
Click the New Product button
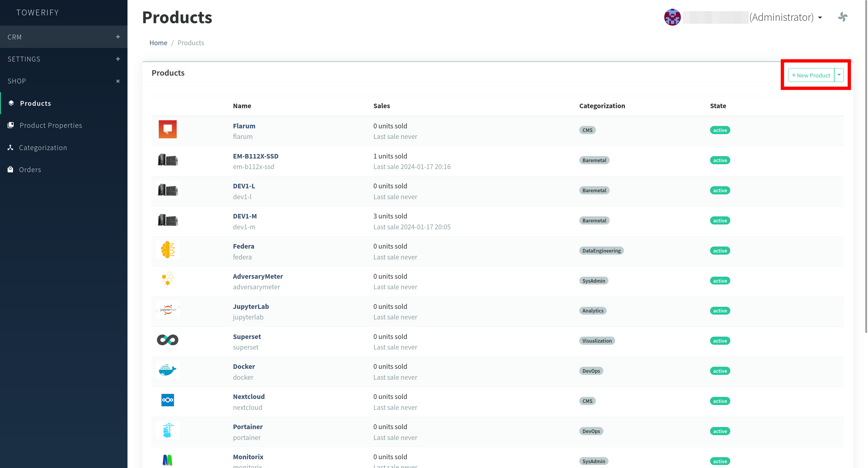pos(811,75)
